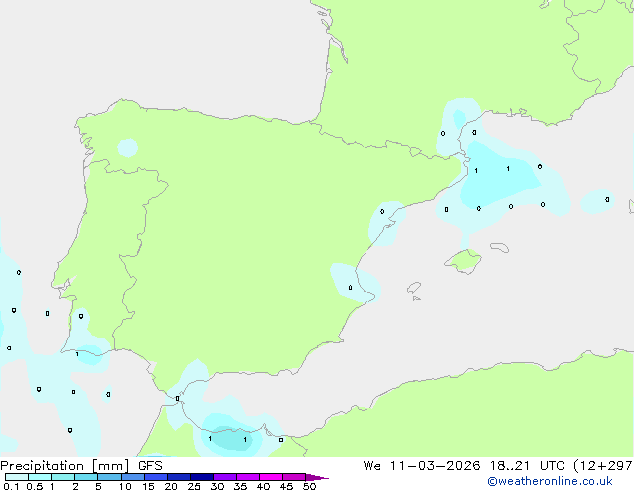
Task: Pick the legend swatch between 30 and 35
Action: (x=225, y=477)
